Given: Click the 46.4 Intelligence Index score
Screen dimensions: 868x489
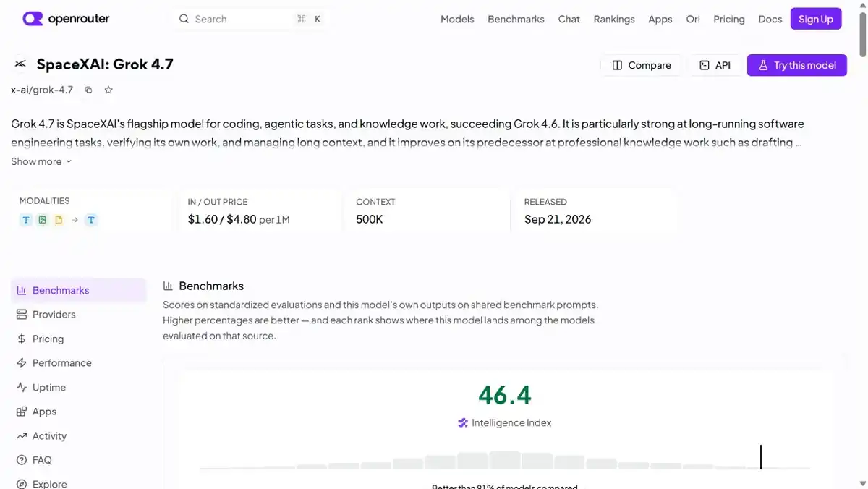Looking at the screenshot, I should click(504, 396).
